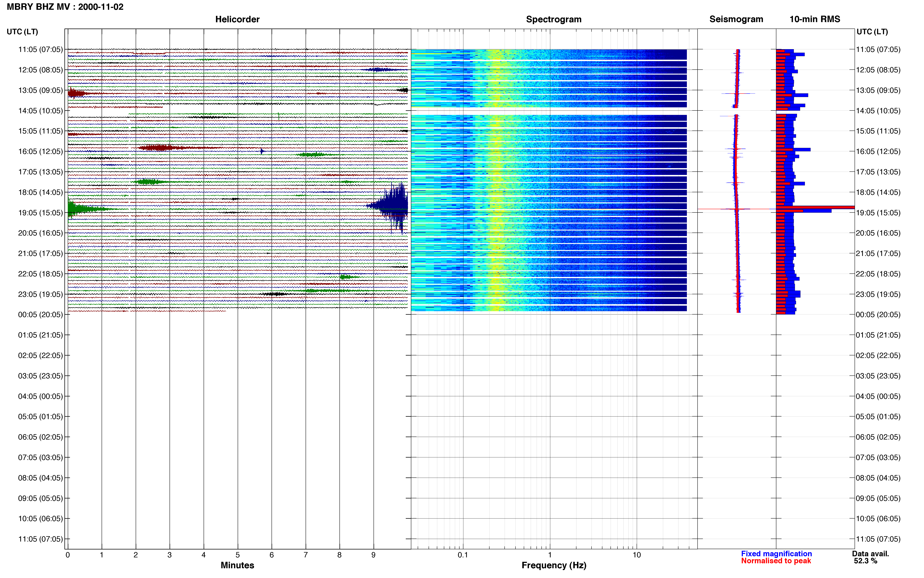Click Helicorder-side time label "12:05 (08:05)"
The height and width of the screenshot is (578, 924).
click(x=41, y=70)
